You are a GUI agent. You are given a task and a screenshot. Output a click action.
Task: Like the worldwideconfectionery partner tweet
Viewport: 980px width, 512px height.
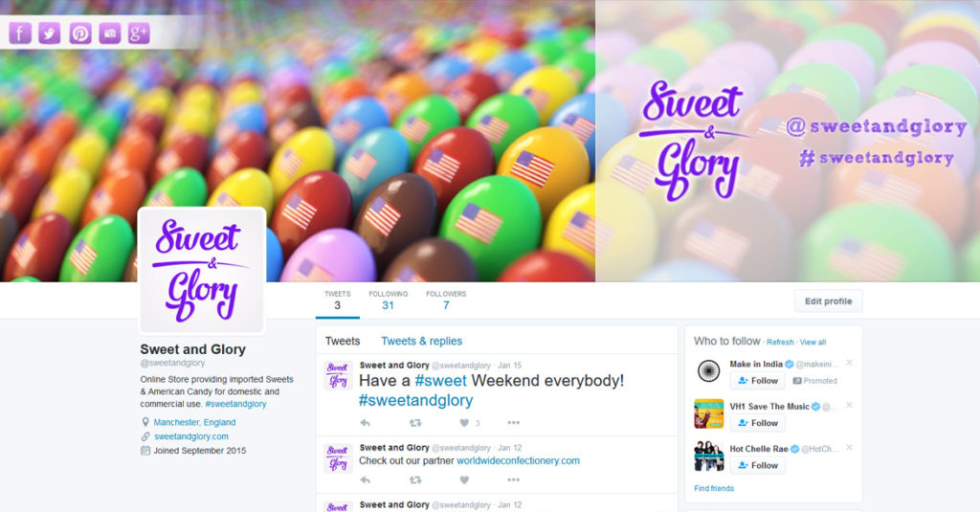click(x=464, y=480)
